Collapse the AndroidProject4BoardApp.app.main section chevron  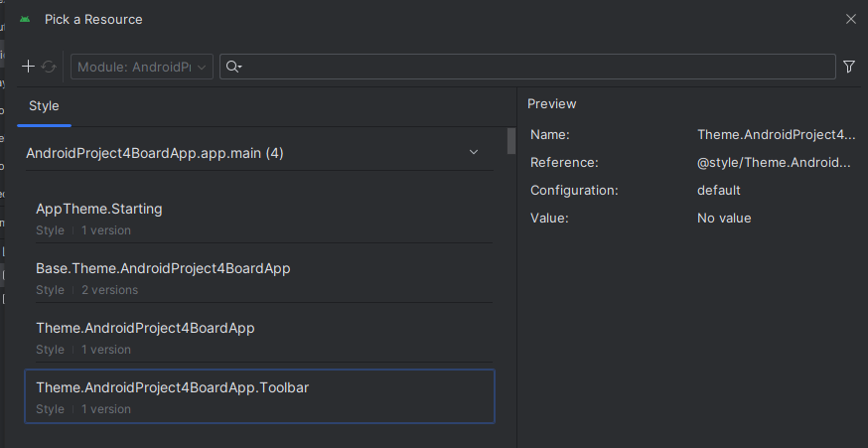(x=474, y=153)
